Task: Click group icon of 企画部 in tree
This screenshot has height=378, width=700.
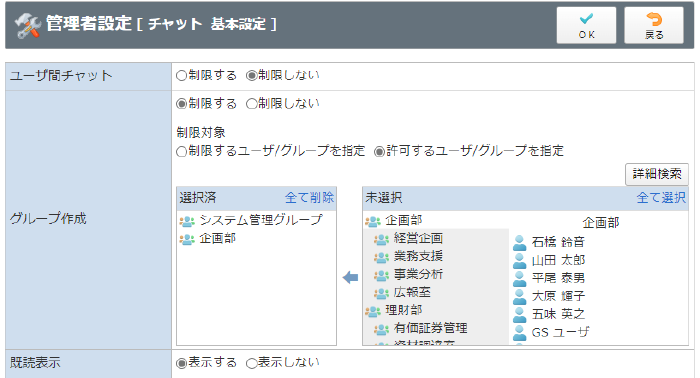Action: pos(373,221)
